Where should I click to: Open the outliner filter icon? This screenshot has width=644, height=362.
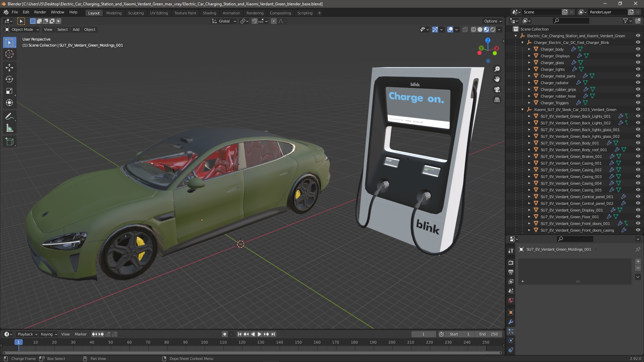pyautogui.click(x=627, y=21)
